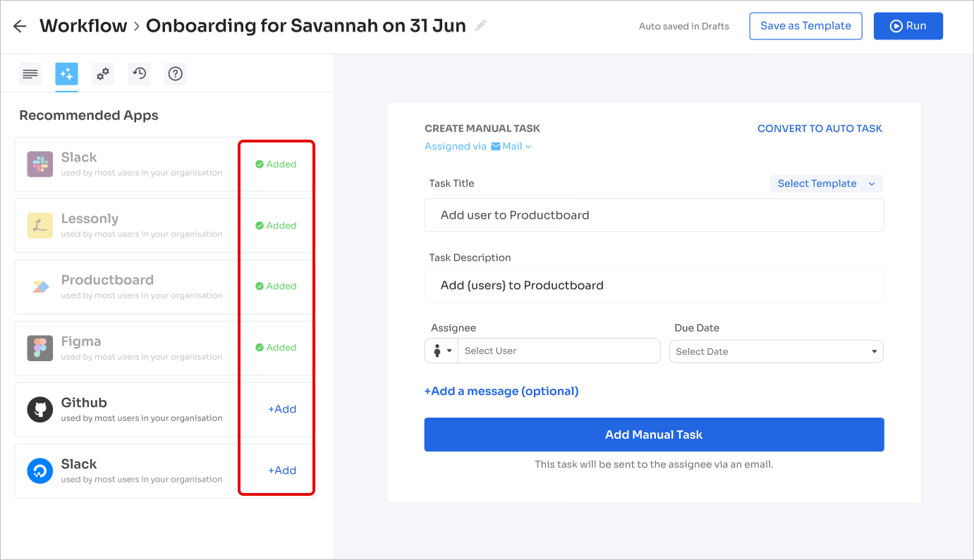Click the Save as Template button
The height and width of the screenshot is (560, 974).
point(805,26)
